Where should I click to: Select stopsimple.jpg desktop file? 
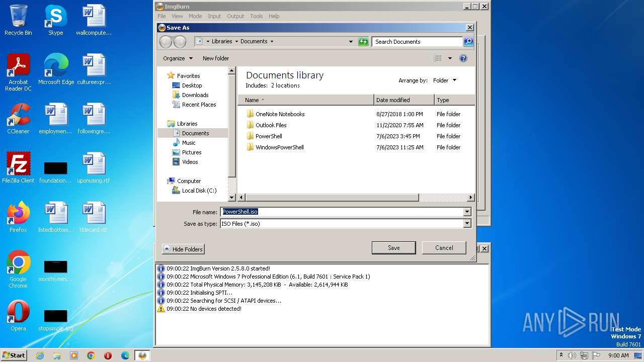tap(56, 319)
